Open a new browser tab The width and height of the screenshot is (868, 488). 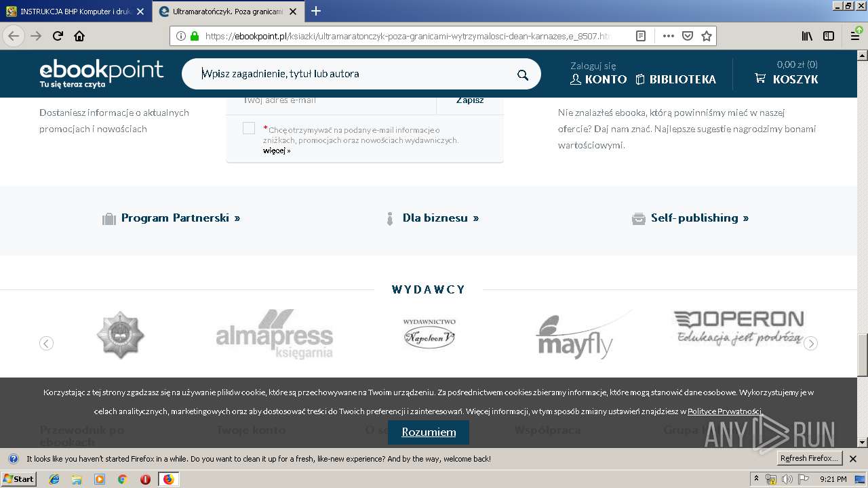click(316, 11)
